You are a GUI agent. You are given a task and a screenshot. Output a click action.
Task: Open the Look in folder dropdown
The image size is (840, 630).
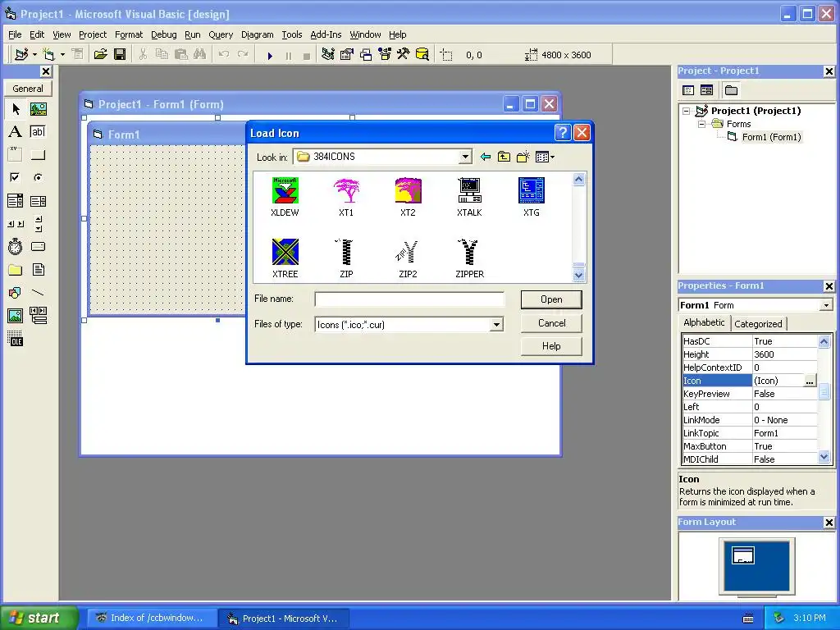tap(465, 157)
